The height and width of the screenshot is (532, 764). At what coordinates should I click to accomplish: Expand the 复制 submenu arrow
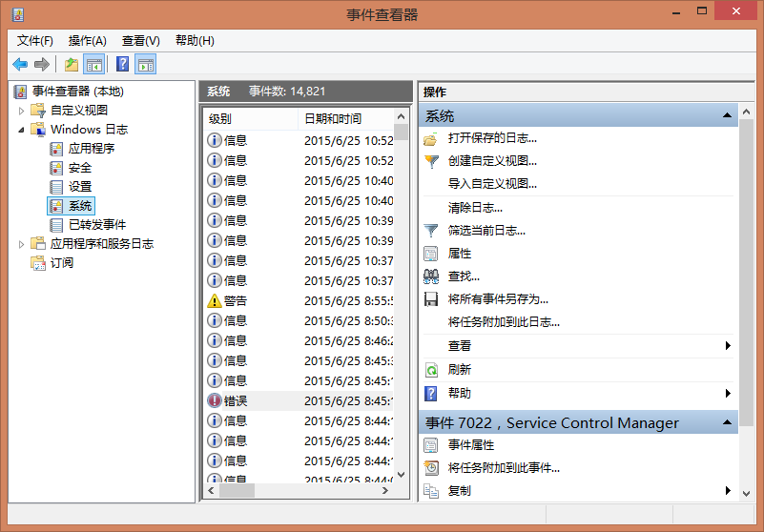(728, 491)
